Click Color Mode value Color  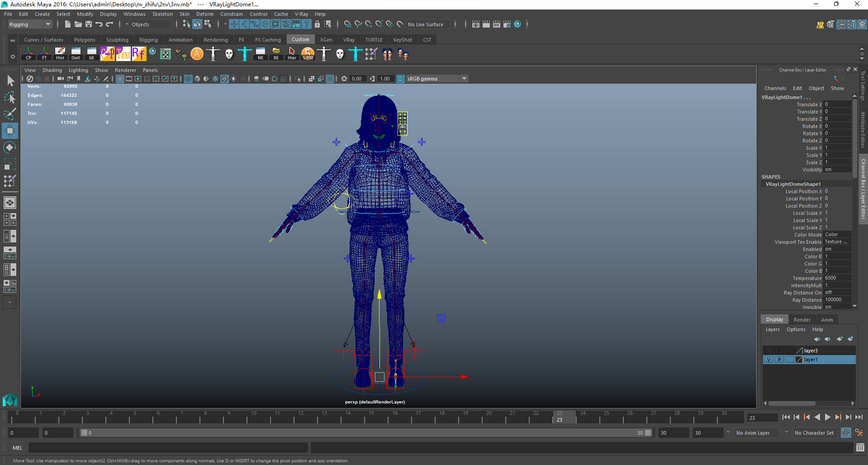pyautogui.click(x=837, y=235)
